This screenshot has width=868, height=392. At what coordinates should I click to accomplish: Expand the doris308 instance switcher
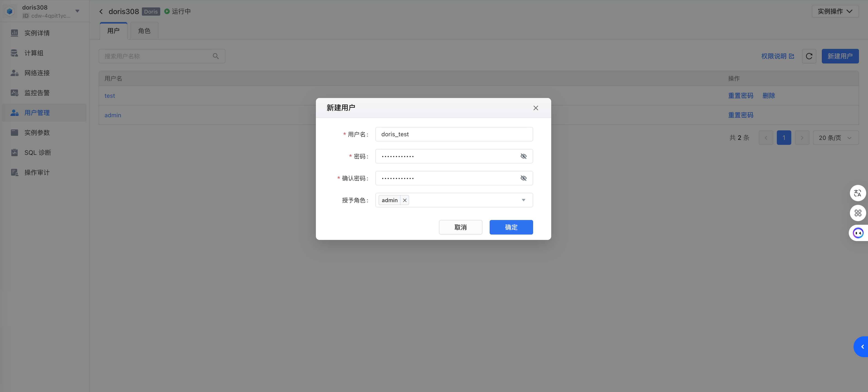click(77, 11)
